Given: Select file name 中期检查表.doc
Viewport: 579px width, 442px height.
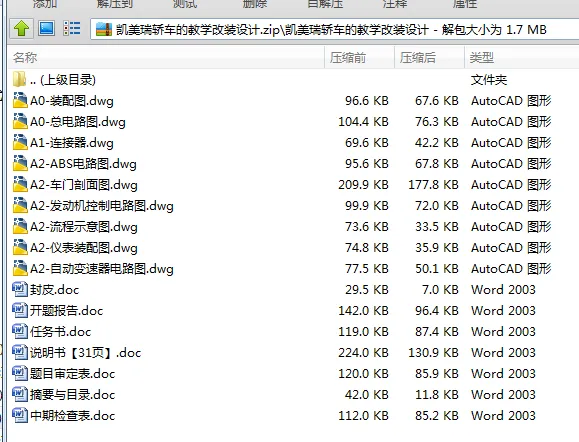Looking at the screenshot, I should (73, 416).
